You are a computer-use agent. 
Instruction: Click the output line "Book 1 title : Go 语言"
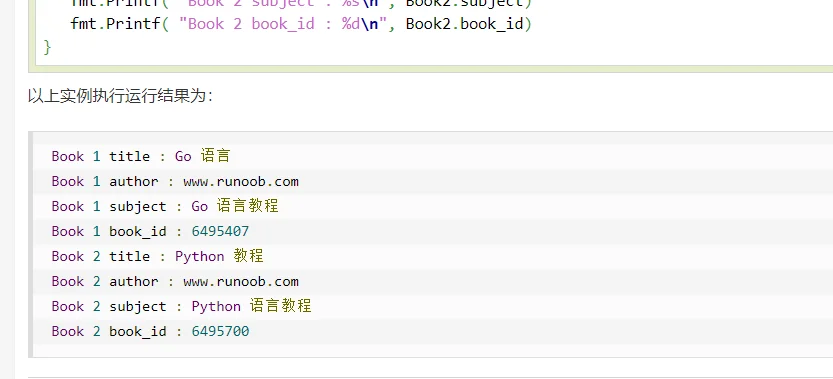pyautogui.click(x=141, y=156)
